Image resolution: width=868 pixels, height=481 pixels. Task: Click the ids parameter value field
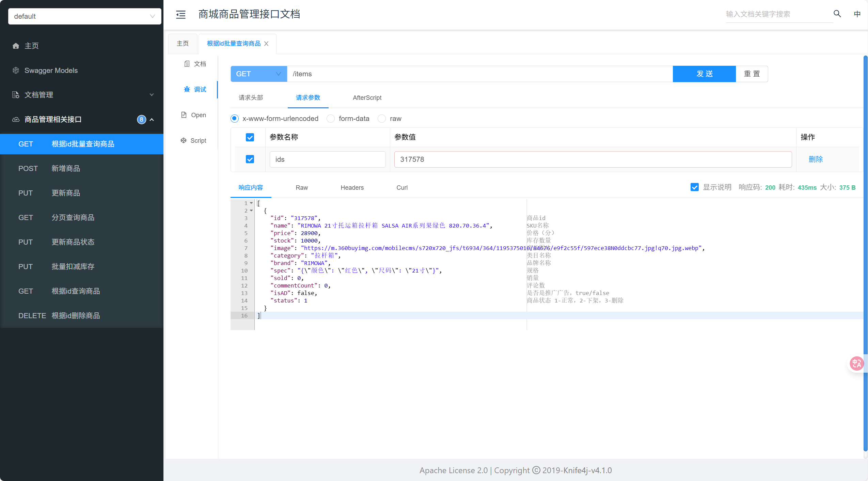593,159
